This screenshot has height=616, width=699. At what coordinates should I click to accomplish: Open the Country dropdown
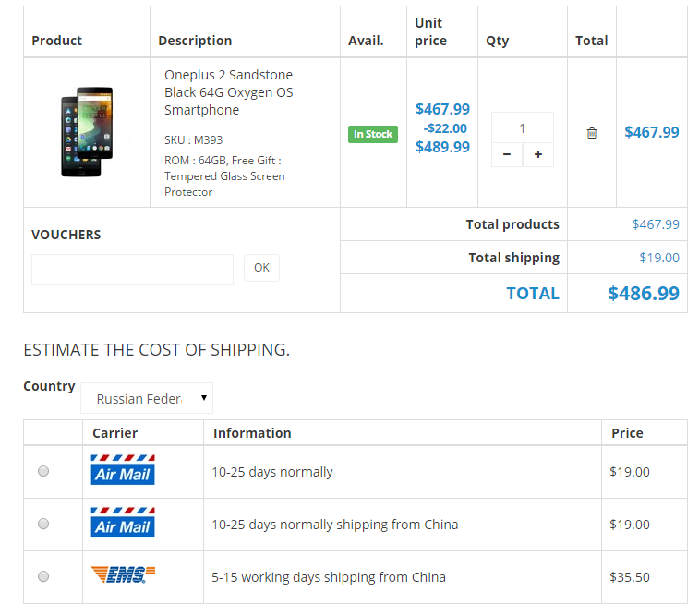click(x=147, y=398)
